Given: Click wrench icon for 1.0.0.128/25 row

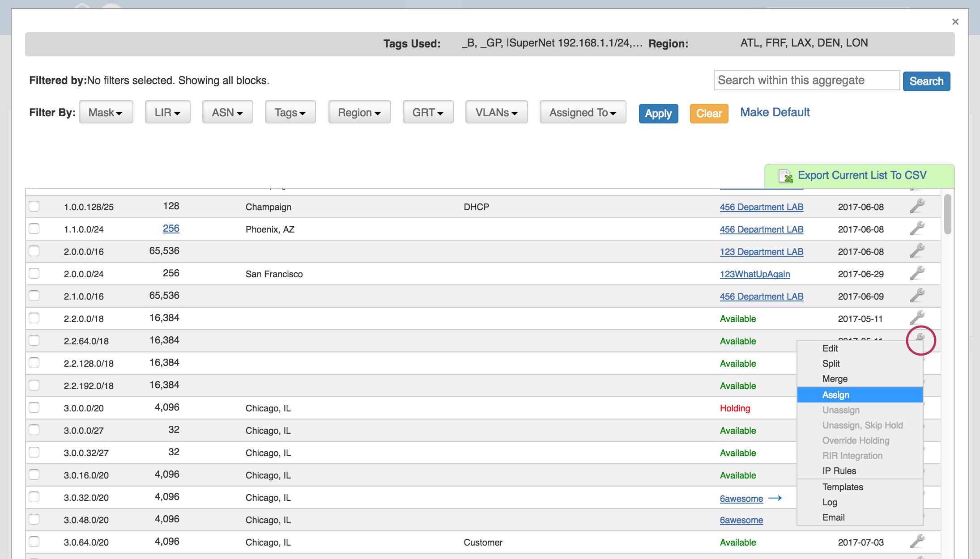Looking at the screenshot, I should (917, 206).
